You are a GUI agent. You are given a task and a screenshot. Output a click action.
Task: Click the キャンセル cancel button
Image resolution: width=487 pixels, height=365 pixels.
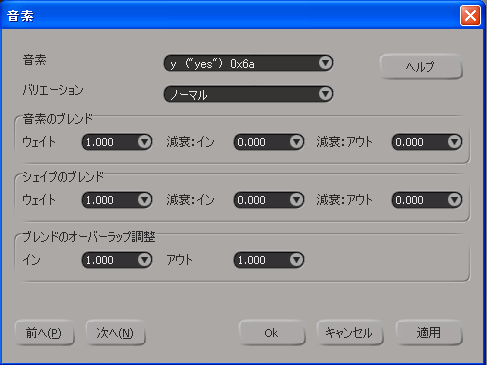pos(350,333)
